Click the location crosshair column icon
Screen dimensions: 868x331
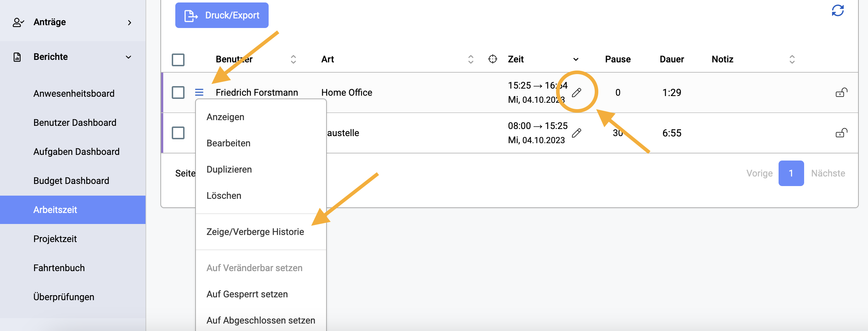(493, 59)
